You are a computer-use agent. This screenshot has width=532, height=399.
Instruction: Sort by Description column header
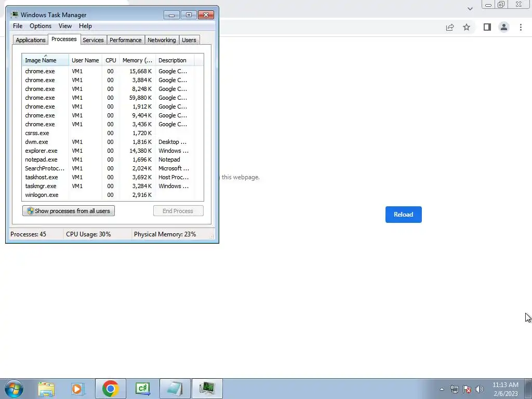(x=175, y=60)
